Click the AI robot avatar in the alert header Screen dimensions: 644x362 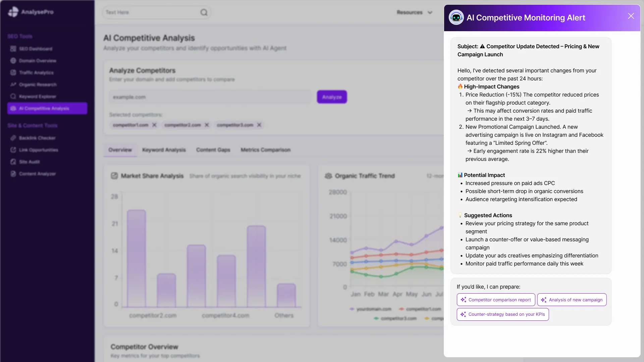click(x=456, y=17)
